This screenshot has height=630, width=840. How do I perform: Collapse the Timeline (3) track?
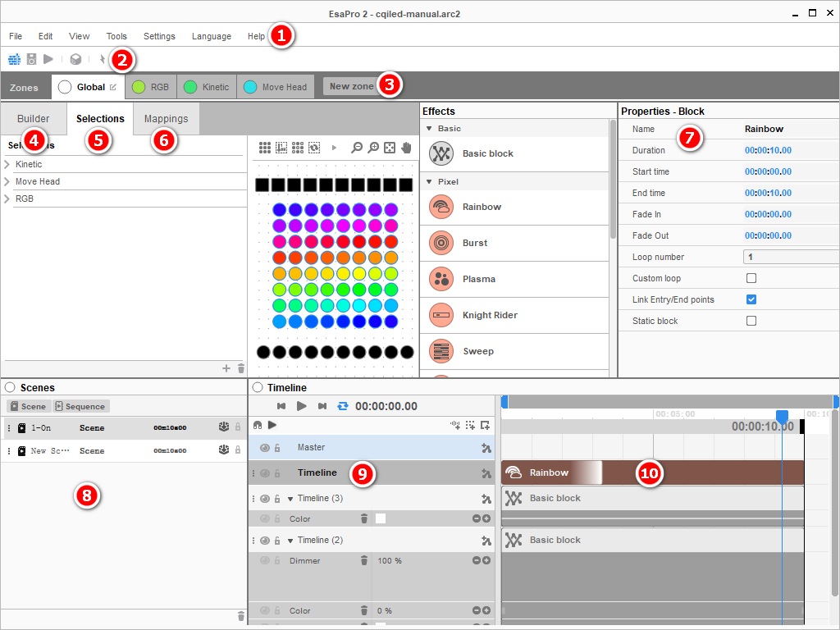(290, 499)
